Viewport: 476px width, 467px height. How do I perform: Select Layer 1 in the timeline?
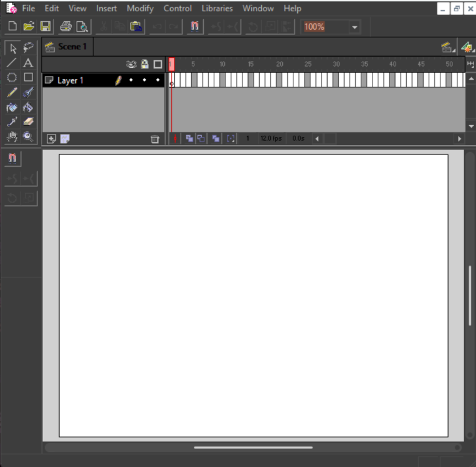point(70,80)
